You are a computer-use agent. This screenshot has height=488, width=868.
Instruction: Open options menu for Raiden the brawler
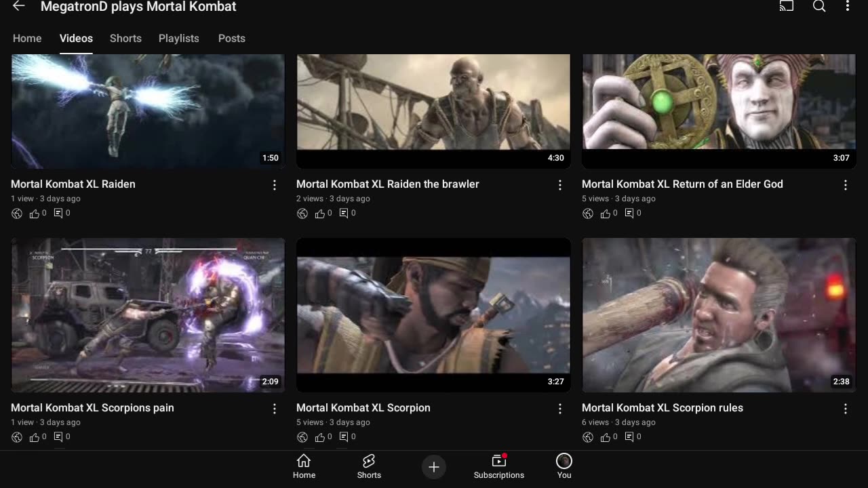[x=560, y=185]
